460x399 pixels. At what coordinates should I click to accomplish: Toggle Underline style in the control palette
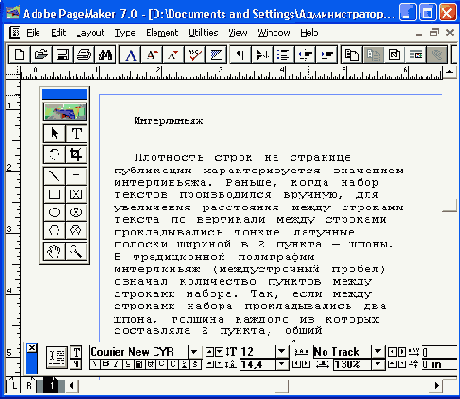(128, 364)
